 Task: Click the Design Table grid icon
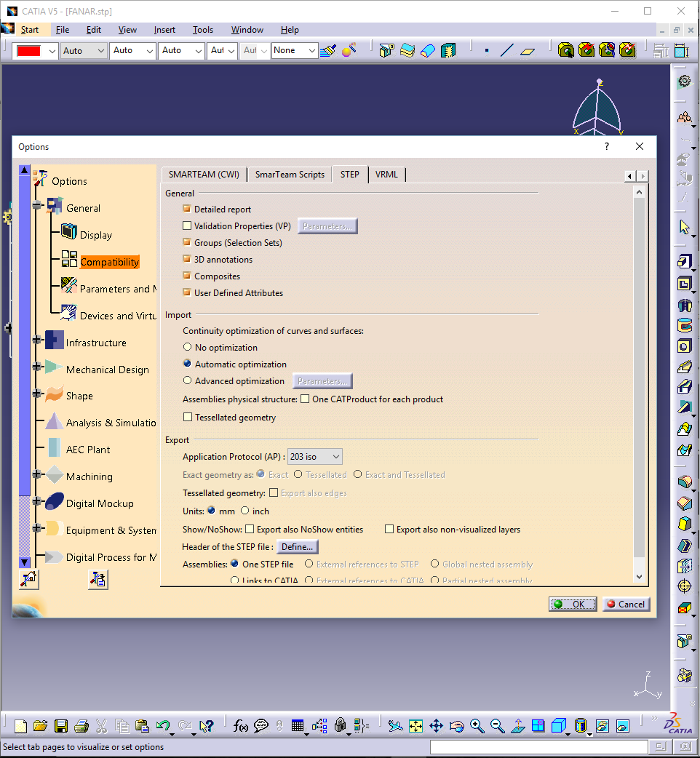[x=298, y=725]
